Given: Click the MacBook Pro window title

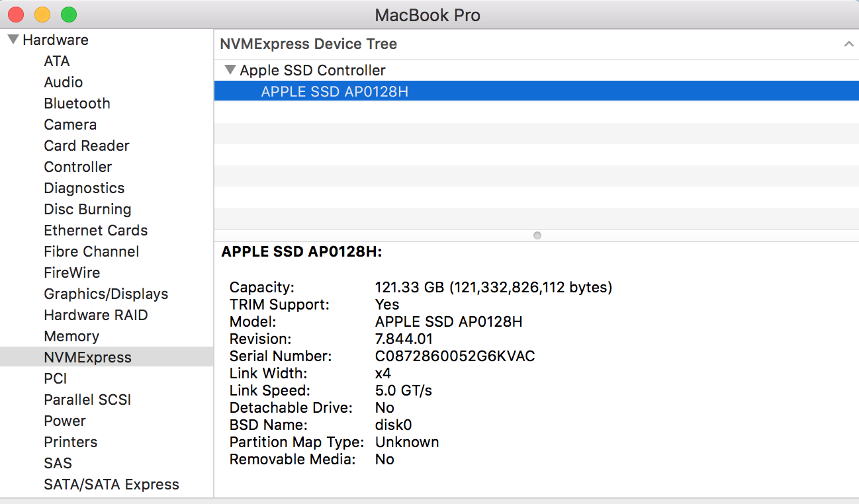Looking at the screenshot, I should (428, 15).
